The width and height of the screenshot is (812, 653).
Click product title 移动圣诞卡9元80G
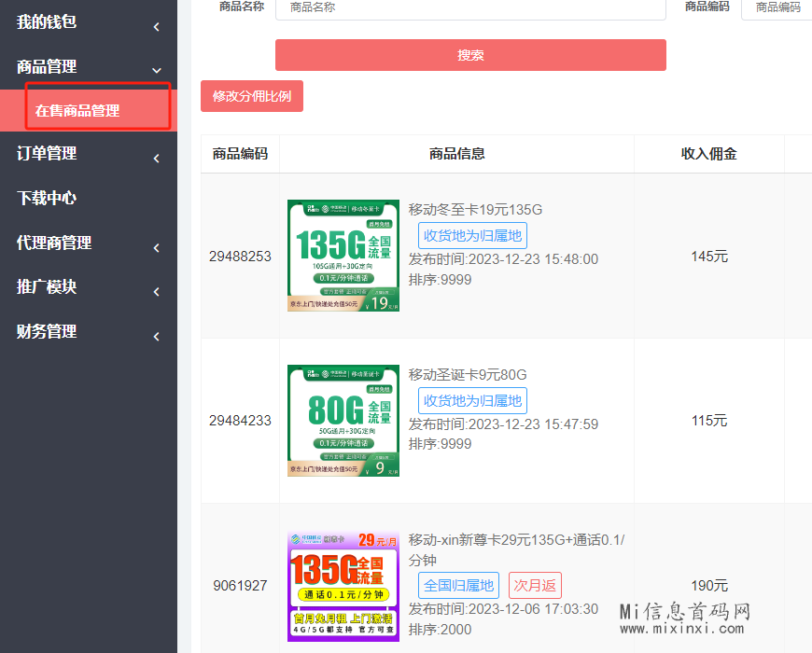(468, 375)
